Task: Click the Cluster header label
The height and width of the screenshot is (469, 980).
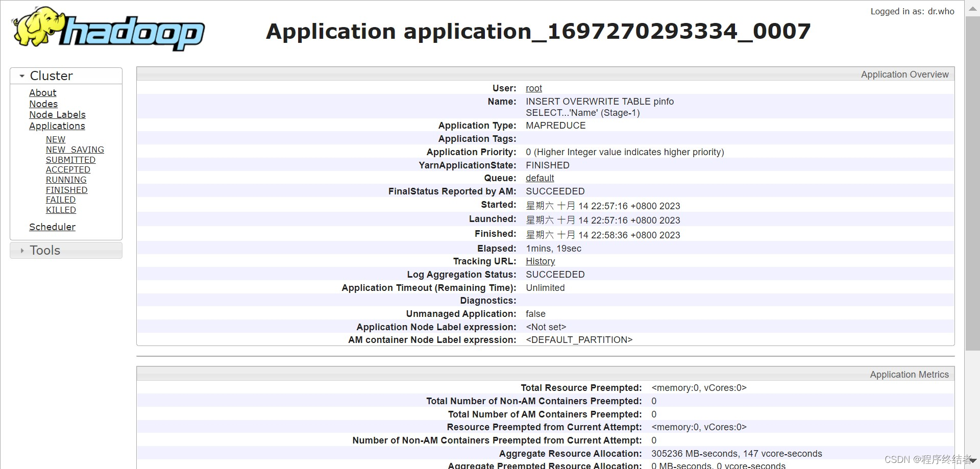Action: click(x=52, y=76)
